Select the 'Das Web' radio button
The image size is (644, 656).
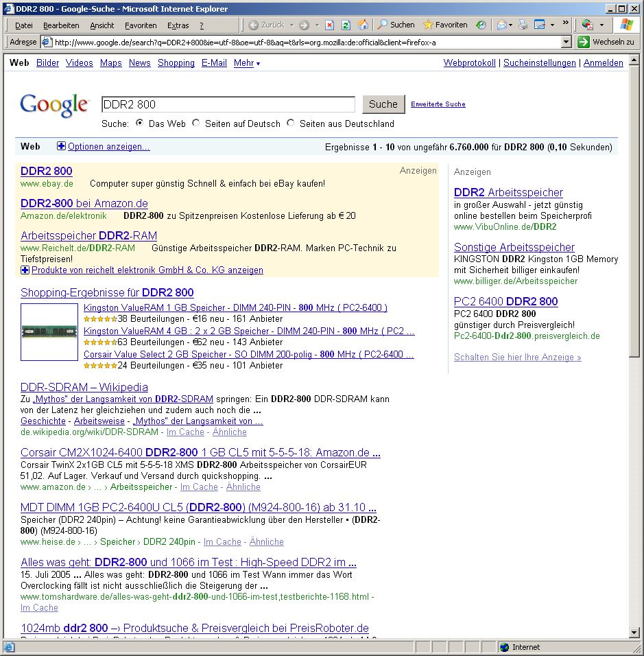click(x=140, y=124)
